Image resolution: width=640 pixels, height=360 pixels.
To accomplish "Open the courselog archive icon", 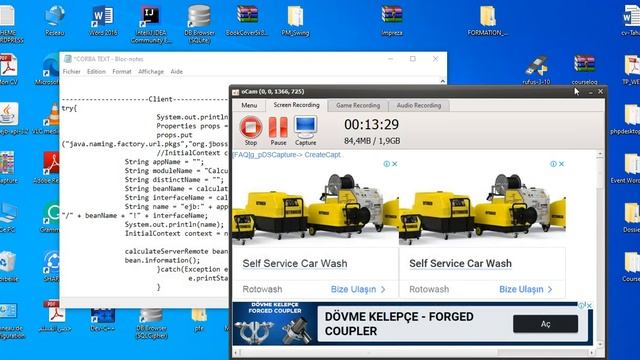I will point(584,69).
